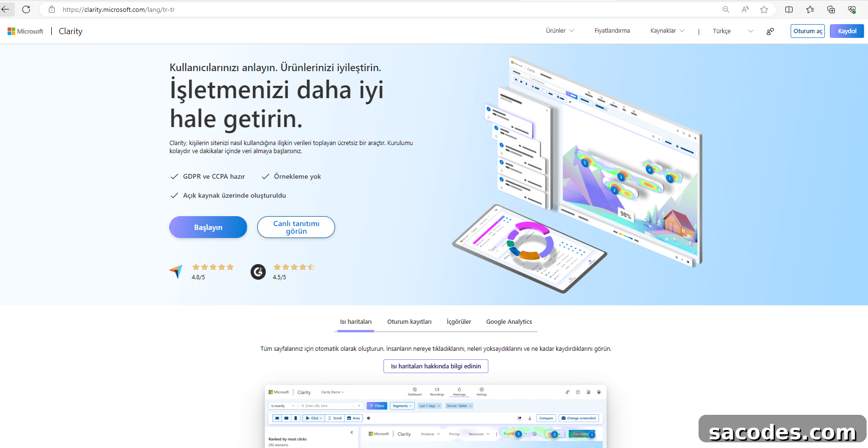Screen dimensions: 868x448
Task: Click the Örnekleme yok text
Action: (x=298, y=176)
